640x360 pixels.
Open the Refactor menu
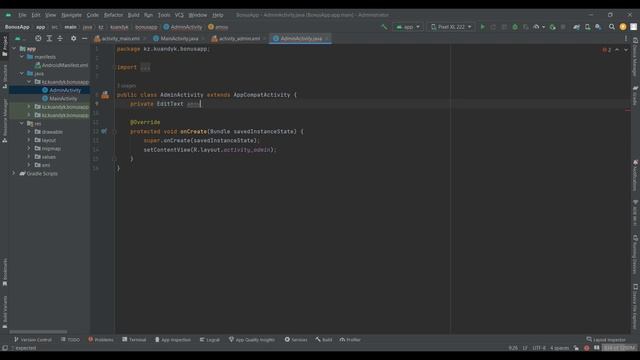(x=113, y=15)
